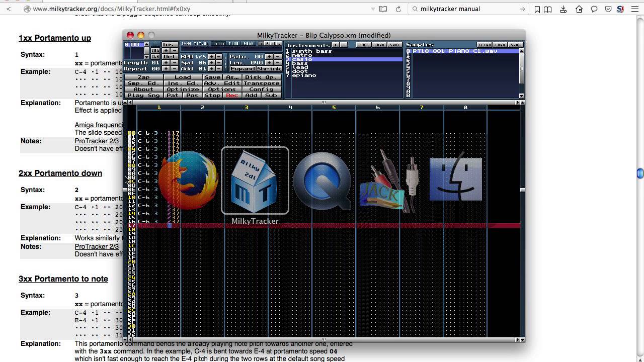Open the Config screen
Viewport: 644px width, 362px height.
[262, 89]
